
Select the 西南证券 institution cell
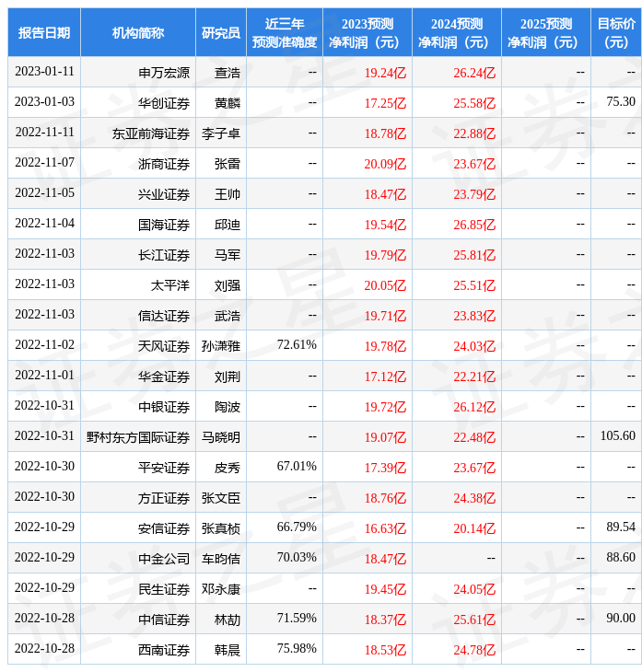coord(138,650)
